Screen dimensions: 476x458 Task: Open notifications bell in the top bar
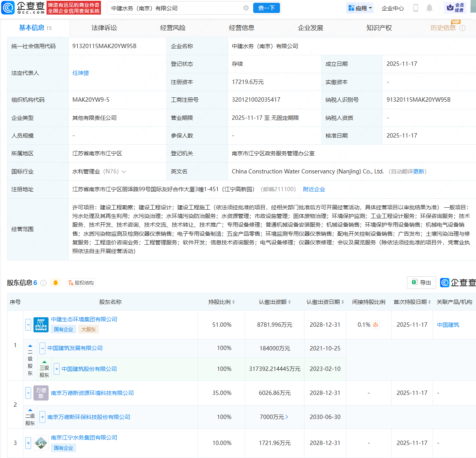click(429, 8)
